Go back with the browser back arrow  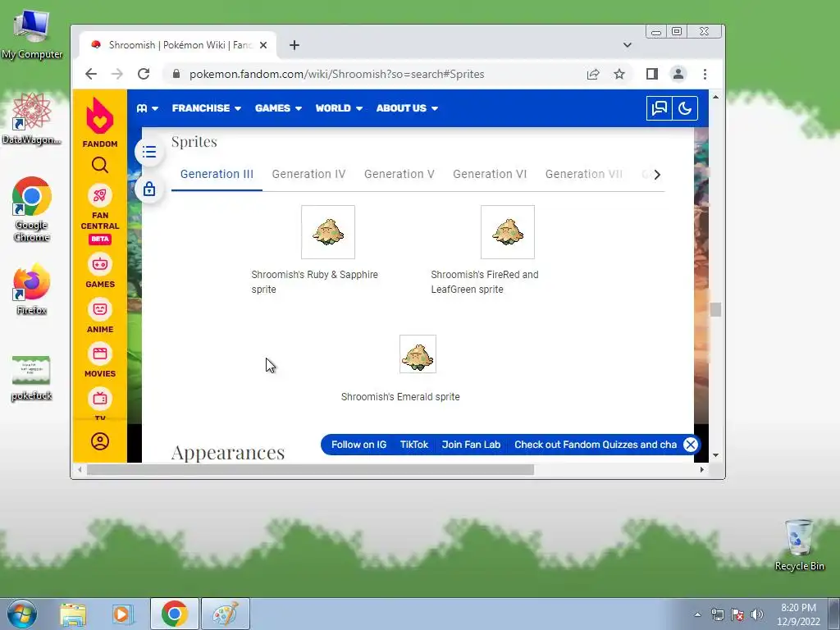91,74
